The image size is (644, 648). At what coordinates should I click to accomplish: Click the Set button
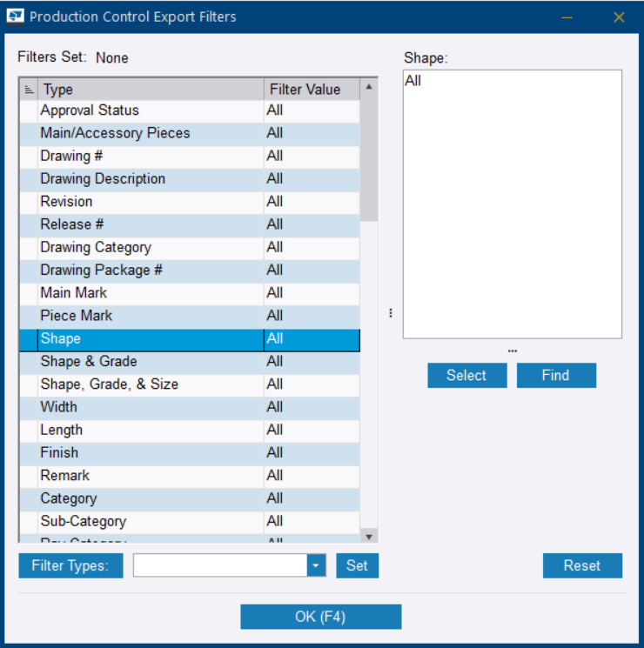357,565
